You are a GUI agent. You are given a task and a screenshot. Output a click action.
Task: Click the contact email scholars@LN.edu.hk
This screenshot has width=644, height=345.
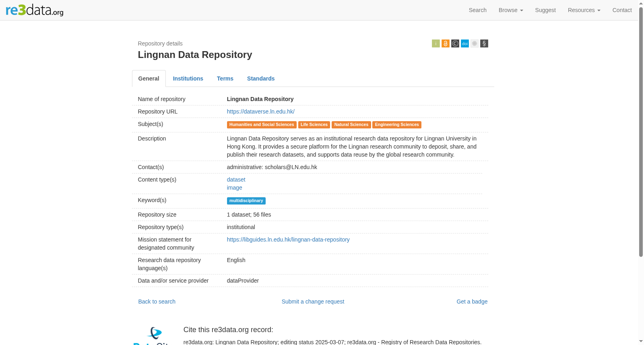[x=291, y=167]
